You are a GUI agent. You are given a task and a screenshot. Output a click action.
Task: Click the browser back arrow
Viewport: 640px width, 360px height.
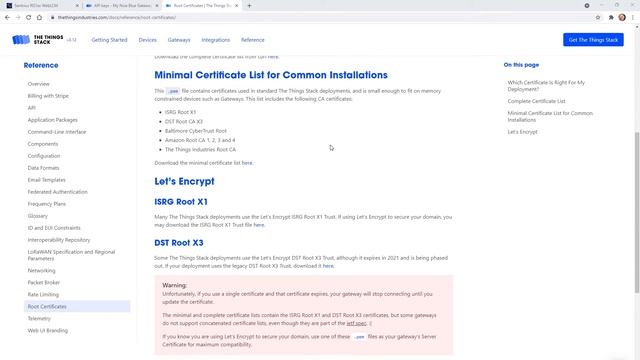[x=7, y=18]
